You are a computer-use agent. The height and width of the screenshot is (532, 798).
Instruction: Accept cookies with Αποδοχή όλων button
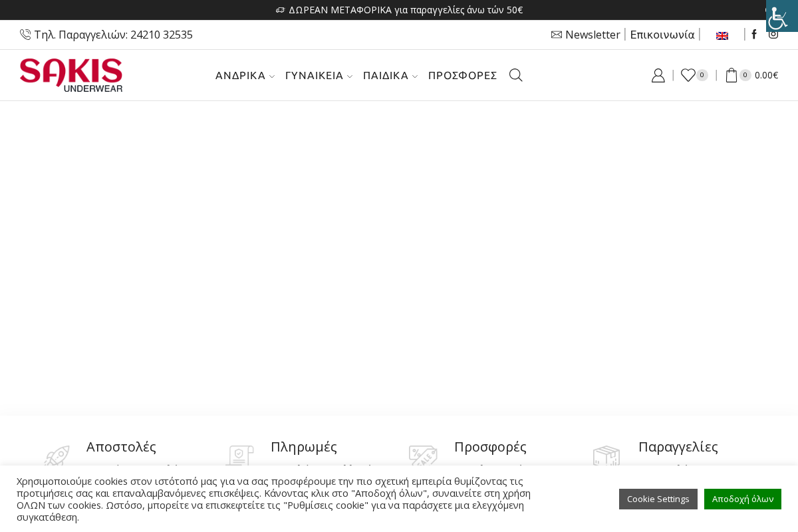[x=743, y=499]
